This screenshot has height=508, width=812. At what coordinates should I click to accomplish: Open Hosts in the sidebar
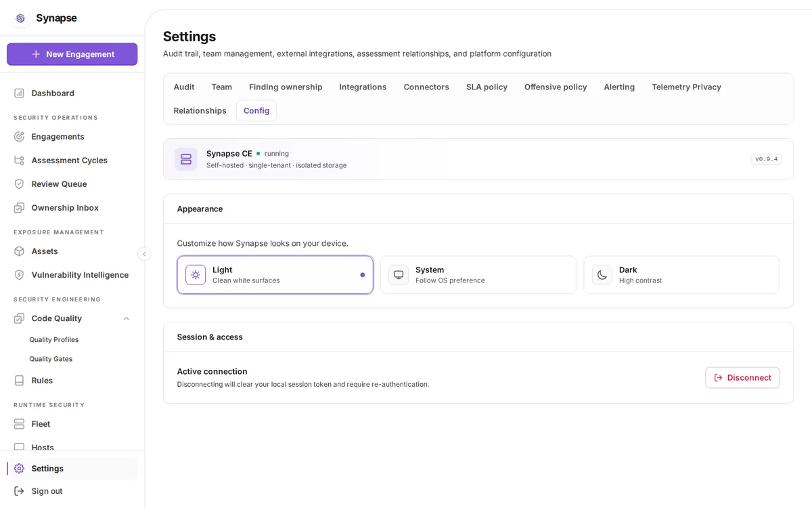click(x=72, y=446)
